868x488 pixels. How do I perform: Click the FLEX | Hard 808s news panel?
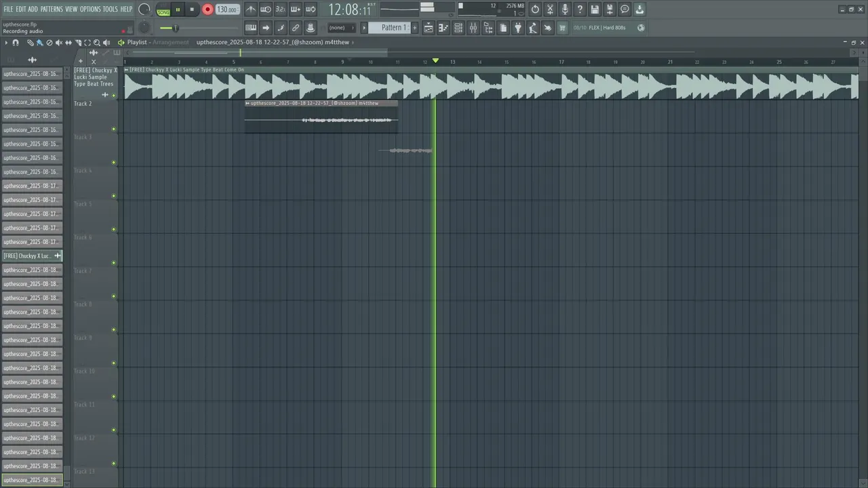[609, 28]
